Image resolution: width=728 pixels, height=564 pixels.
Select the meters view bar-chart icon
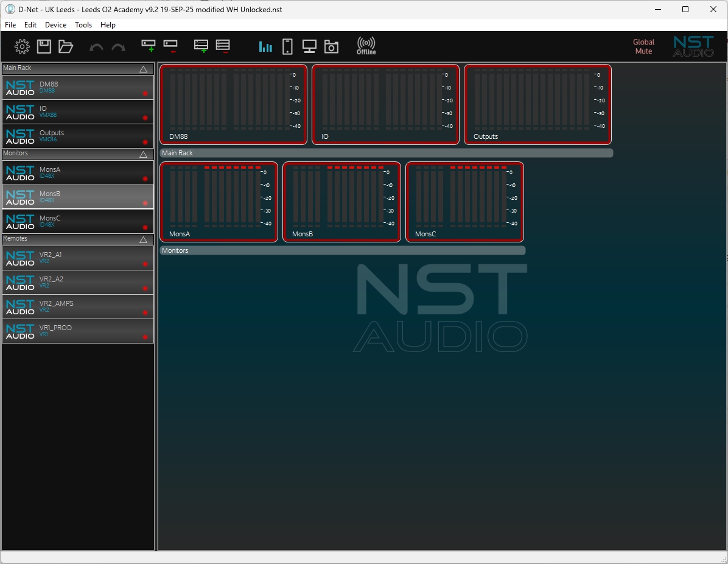(265, 47)
